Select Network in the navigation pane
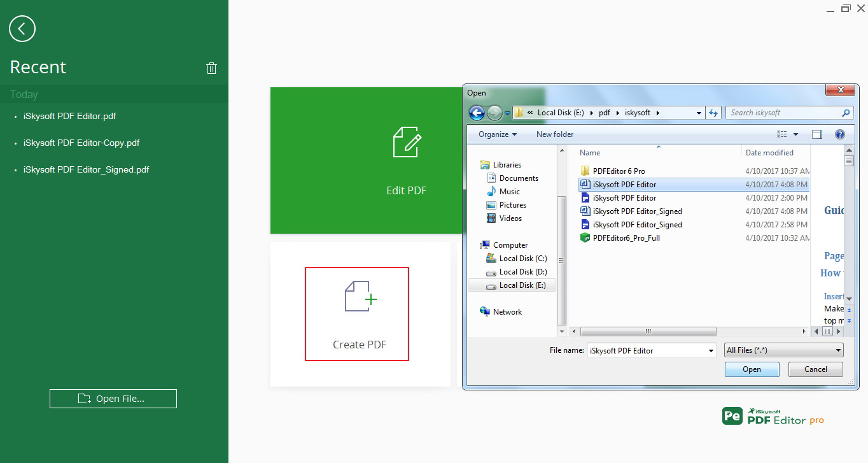The height and width of the screenshot is (463, 868). tap(501, 312)
